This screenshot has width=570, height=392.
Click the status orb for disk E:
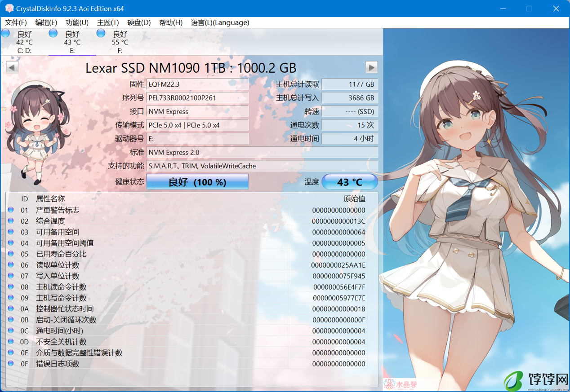point(53,33)
